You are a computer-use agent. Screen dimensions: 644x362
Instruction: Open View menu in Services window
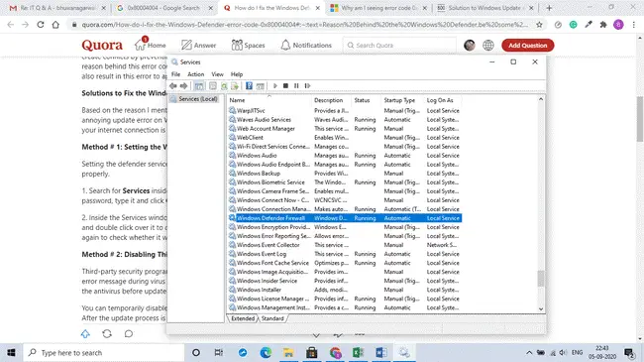[217, 74]
